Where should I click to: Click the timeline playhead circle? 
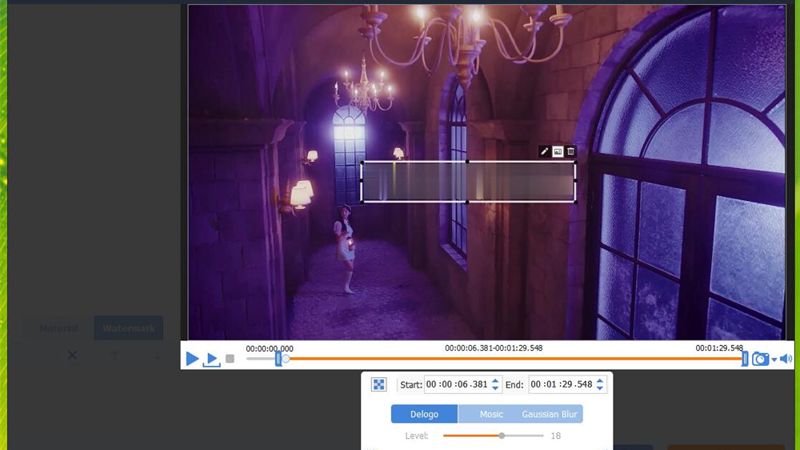(x=286, y=359)
